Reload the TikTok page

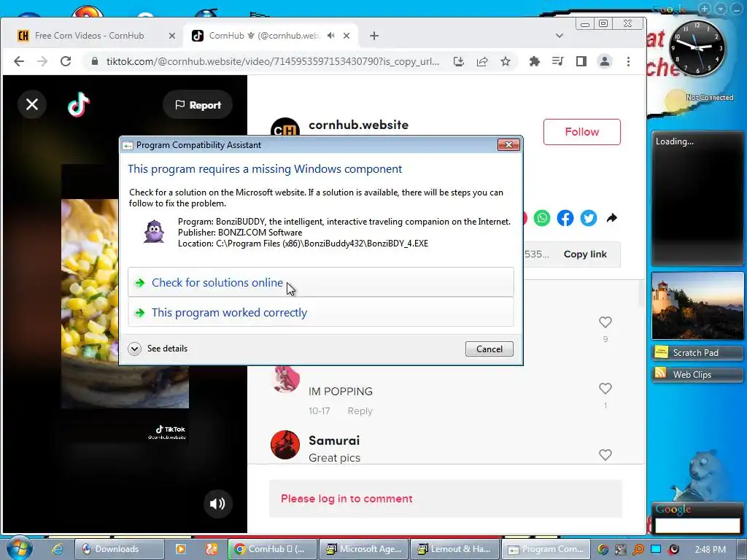pyautogui.click(x=66, y=61)
